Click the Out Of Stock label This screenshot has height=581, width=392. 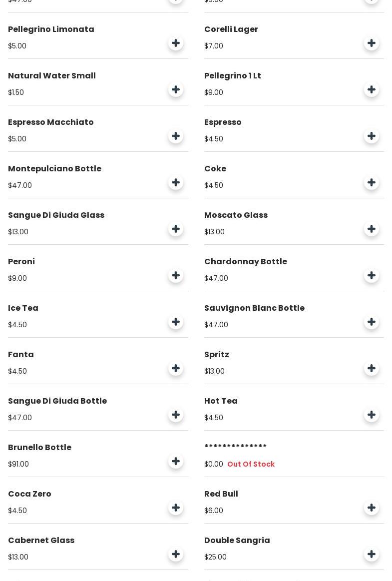[251, 465]
